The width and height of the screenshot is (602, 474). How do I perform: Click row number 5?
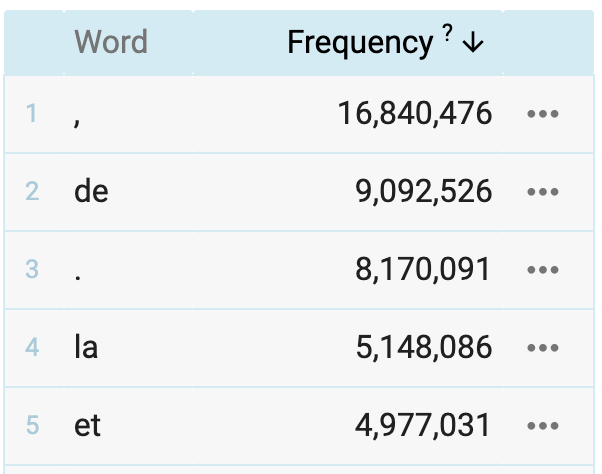[x=33, y=426]
